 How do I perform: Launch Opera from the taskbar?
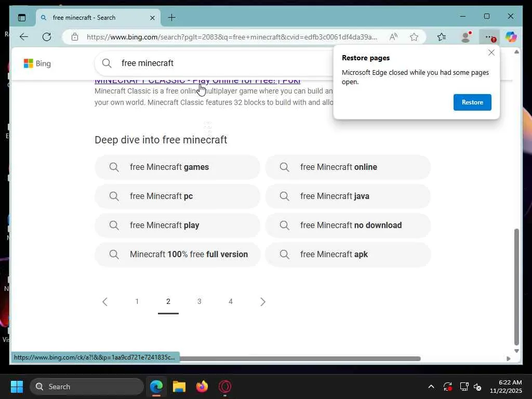coord(225,387)
